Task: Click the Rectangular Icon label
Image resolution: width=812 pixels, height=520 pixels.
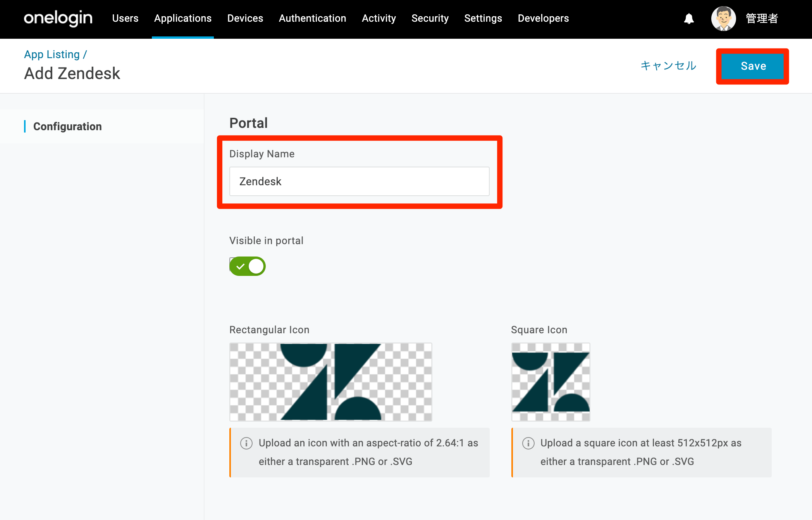Action: click(x=269, y=330)
